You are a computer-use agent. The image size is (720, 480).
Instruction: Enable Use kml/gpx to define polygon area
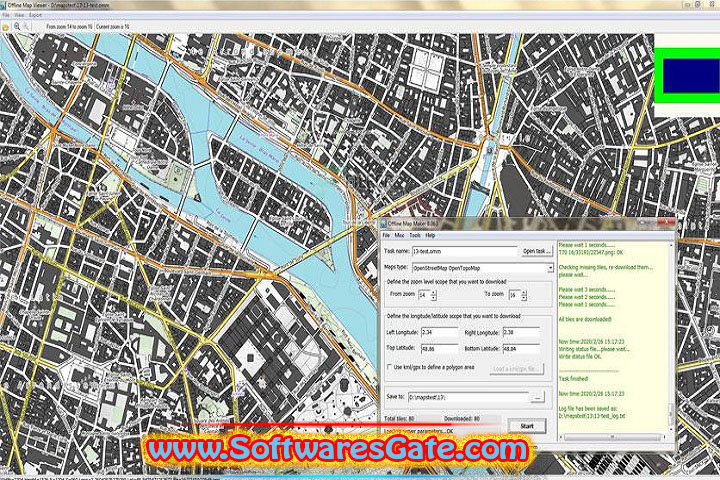[389, 367]
